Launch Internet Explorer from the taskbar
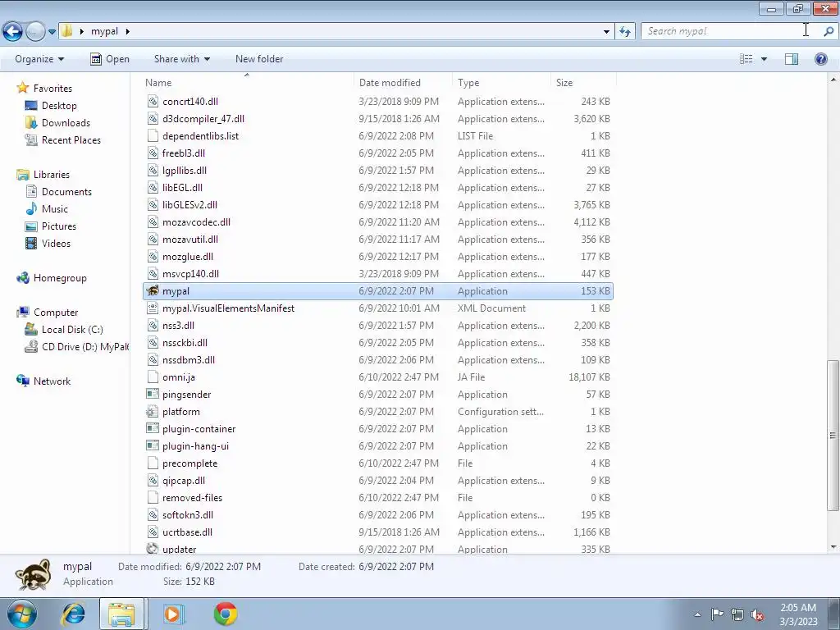The height and width of the screenshot is (630, 840). (73, 614)
